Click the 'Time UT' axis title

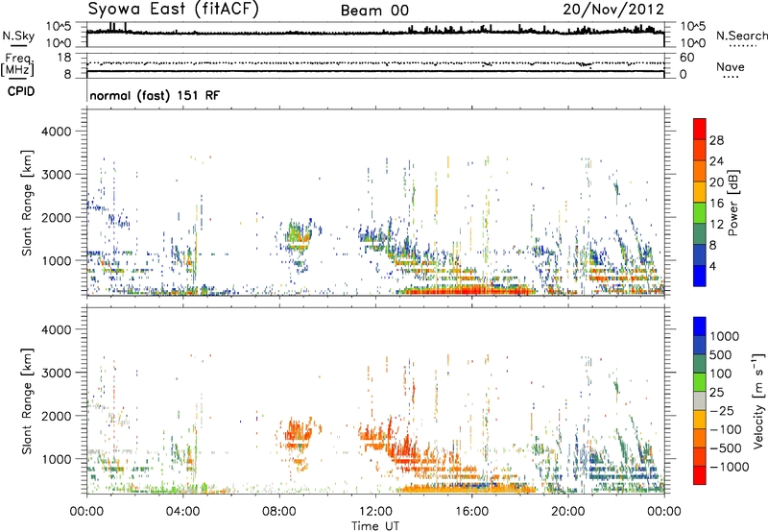point(375,526)
